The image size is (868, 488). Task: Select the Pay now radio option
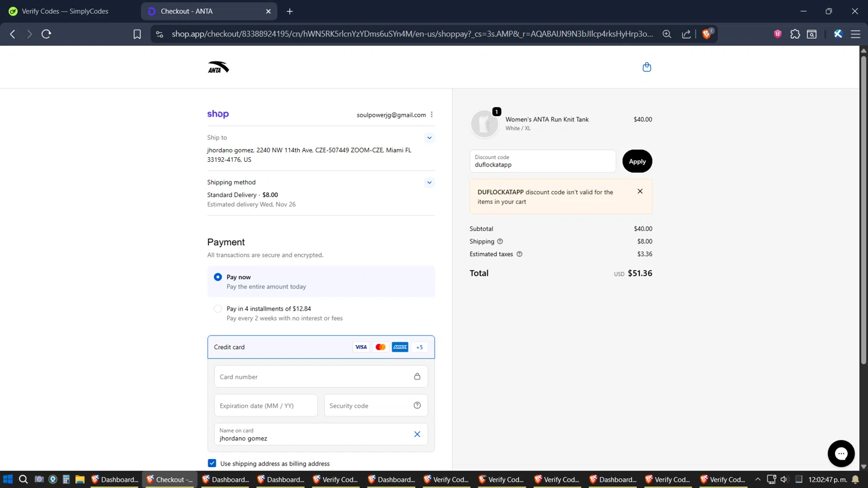(x=218, y=277)
